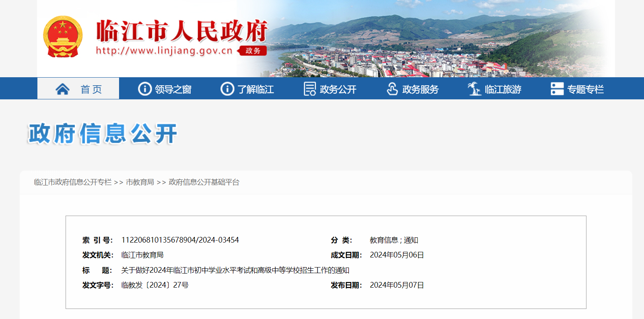Click the info icon beside 领导之窗
The height and width of the screenshot is (319, 644).
tap(144, 89)
